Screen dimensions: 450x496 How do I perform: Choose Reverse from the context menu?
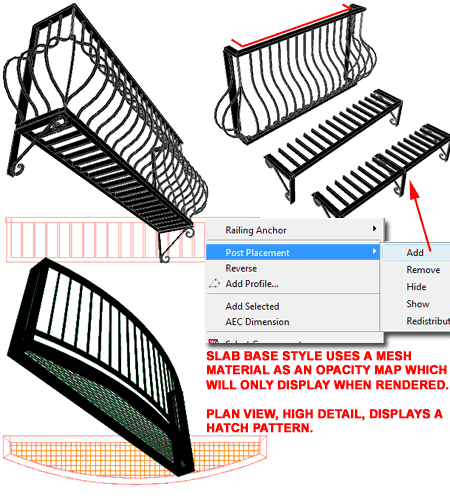pyautogui.click(x=241, y=268)
